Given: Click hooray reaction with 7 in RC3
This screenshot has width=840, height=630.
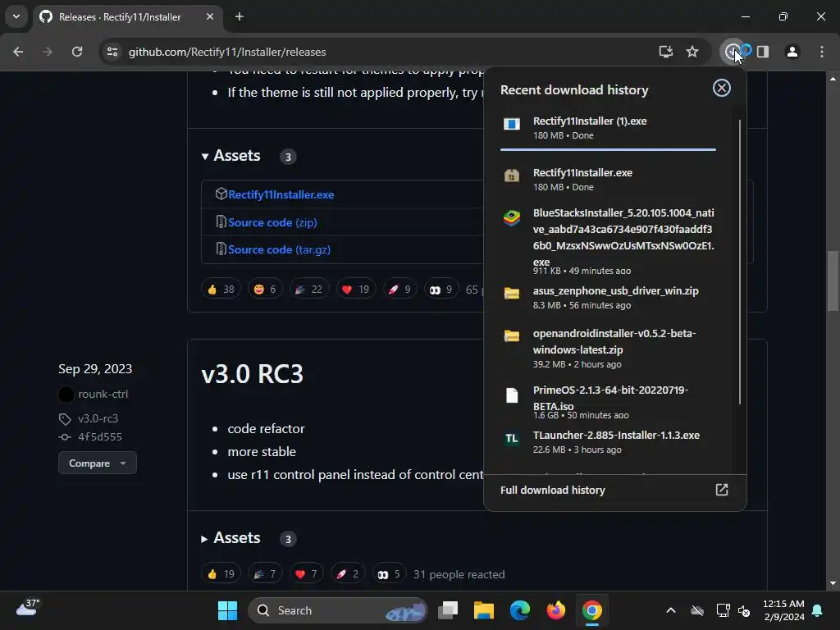Looking at the screenshot, I should point(265,573).
